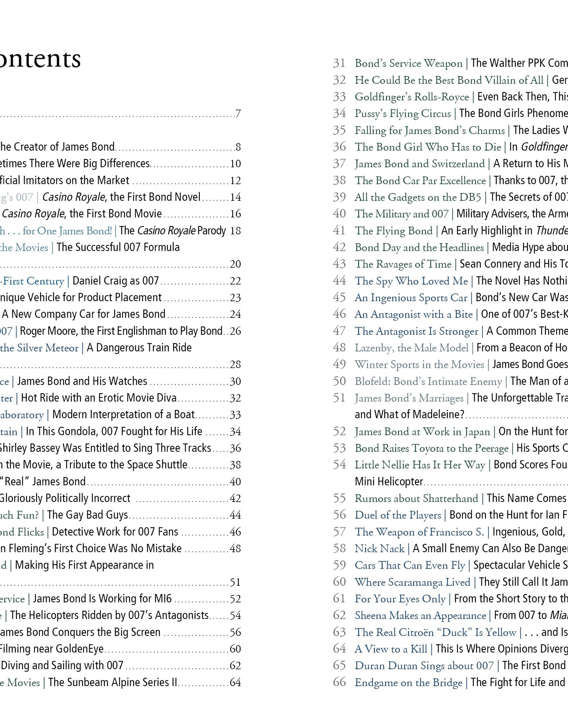Click 'An Ingenious Sports Car' entry
This screenshot has height=728, width=568.
click(x=411, y=298)
